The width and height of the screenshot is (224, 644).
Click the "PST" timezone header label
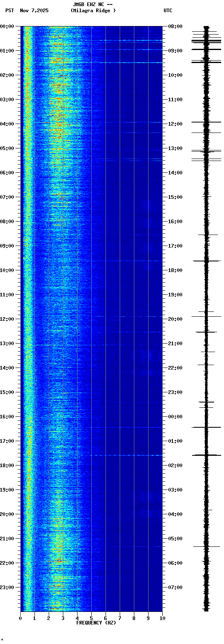(x=10, y=11)
